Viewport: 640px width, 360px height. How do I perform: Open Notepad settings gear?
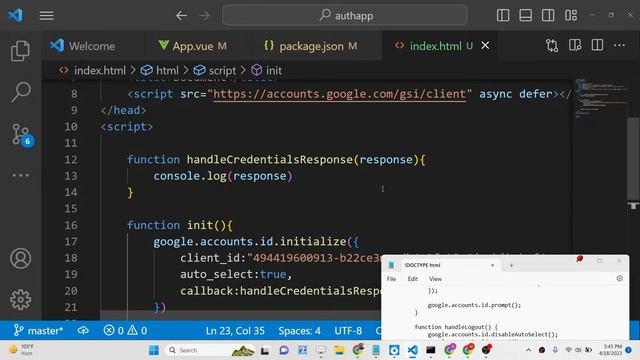coord(620,278)
